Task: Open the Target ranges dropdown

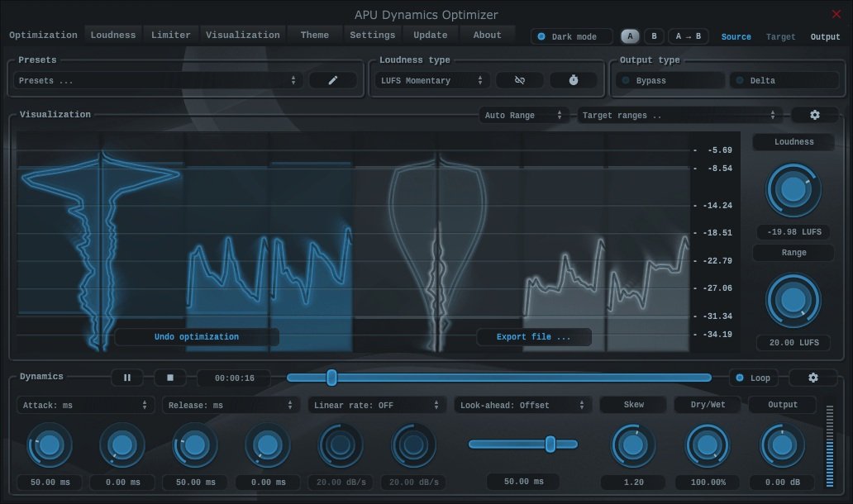Action: (679, 116)
